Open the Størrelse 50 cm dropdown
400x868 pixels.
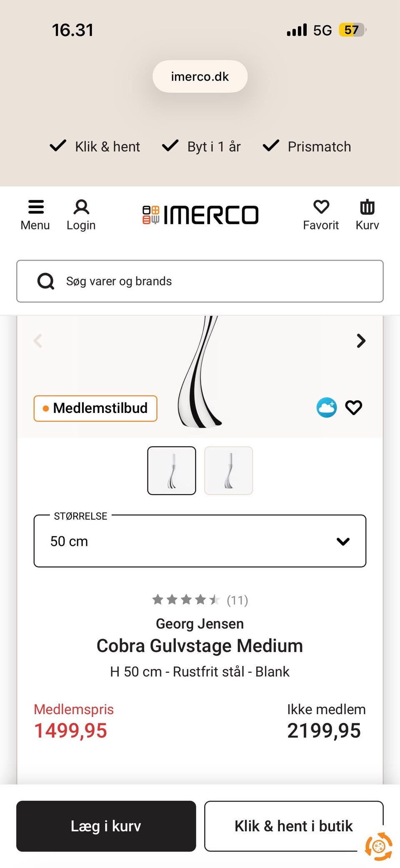pyautogui.click(x=200, y=541)
